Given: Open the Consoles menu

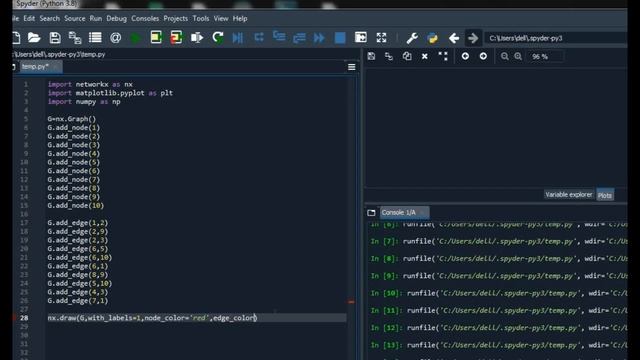Looking at the screenshot, I should pyautogui.click(x=145, y=18).
